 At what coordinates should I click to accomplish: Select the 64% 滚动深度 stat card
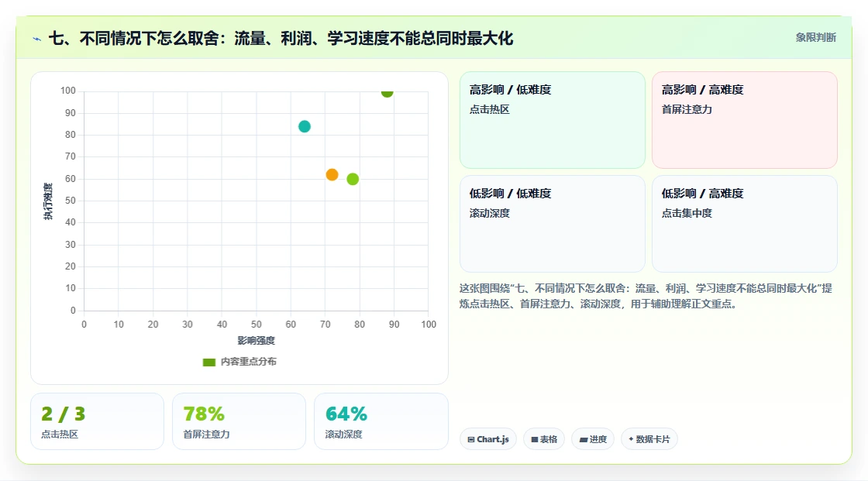(x=381, y=421)
